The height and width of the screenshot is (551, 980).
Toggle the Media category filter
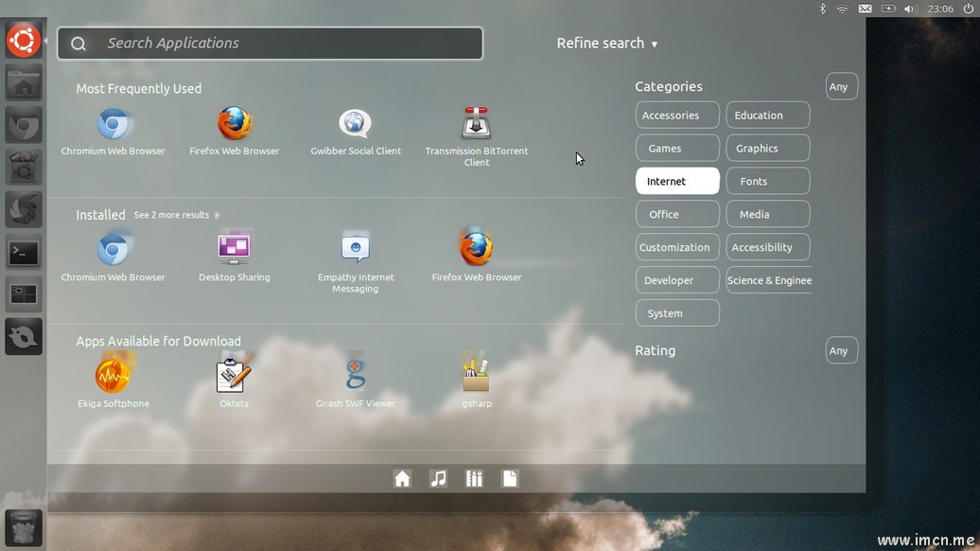click(x=768, y=215)
